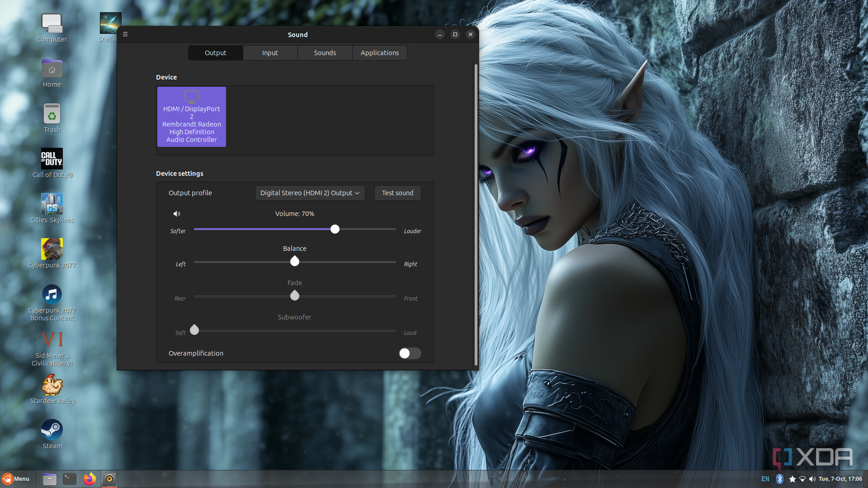Toggle the Overamplification switch
868x488 pixels.
(x=410, y=353)
